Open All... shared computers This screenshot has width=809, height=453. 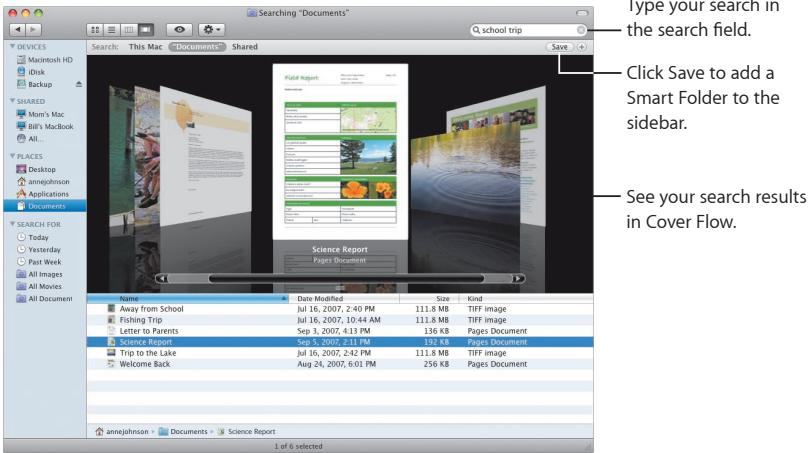[29, 139]
